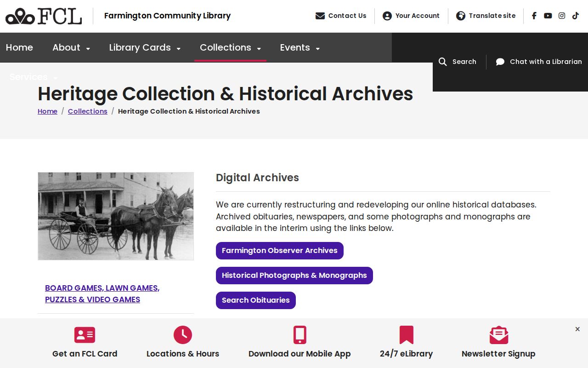Click the Download our Mobile App phone icon
The height and width of the screenshot is (368, 588).
[x=300, y=335]
